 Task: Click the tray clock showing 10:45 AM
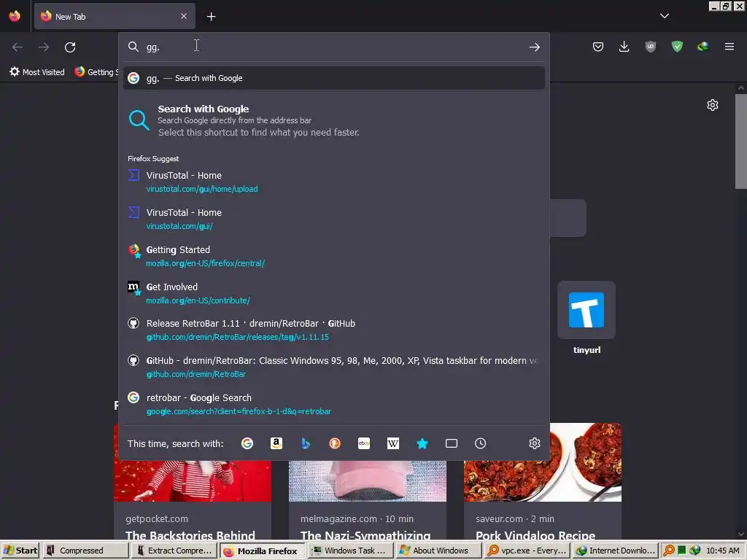coord(723,551)
